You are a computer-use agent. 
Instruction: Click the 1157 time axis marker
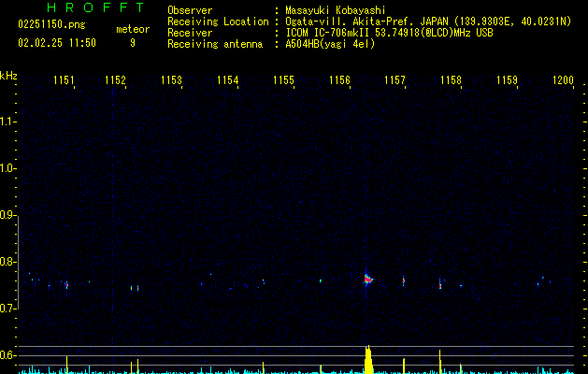[394, 80]
